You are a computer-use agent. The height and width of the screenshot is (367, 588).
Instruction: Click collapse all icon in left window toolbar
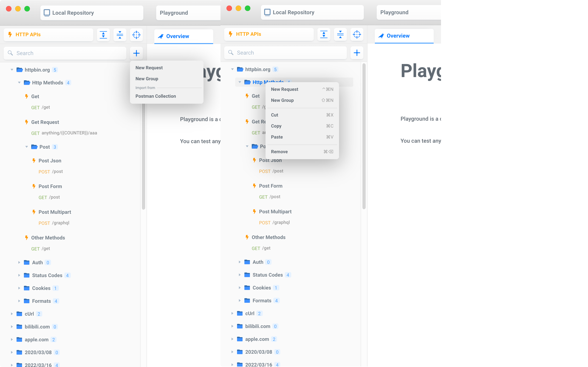pyautogui.click(x=120, y=35)
